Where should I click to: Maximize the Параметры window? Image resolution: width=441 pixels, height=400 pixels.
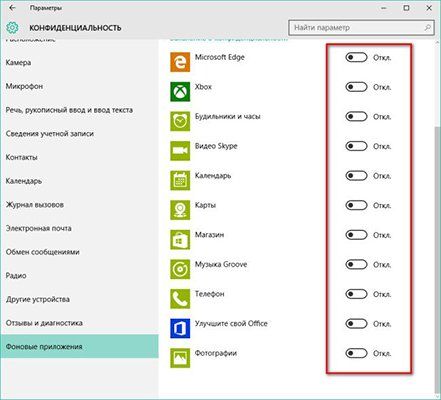(406, 8)
